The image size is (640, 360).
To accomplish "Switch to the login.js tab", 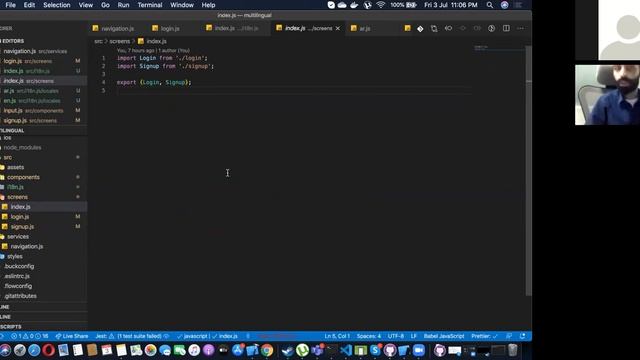I will pyautogui.click(x=170, y=28).
